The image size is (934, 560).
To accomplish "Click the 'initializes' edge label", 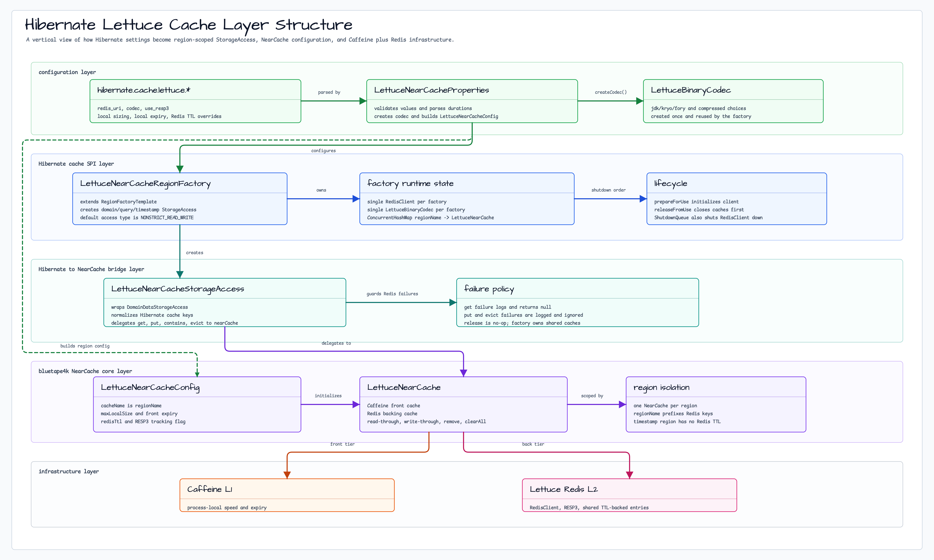I will pyautogui.click(x=328, y=396).
